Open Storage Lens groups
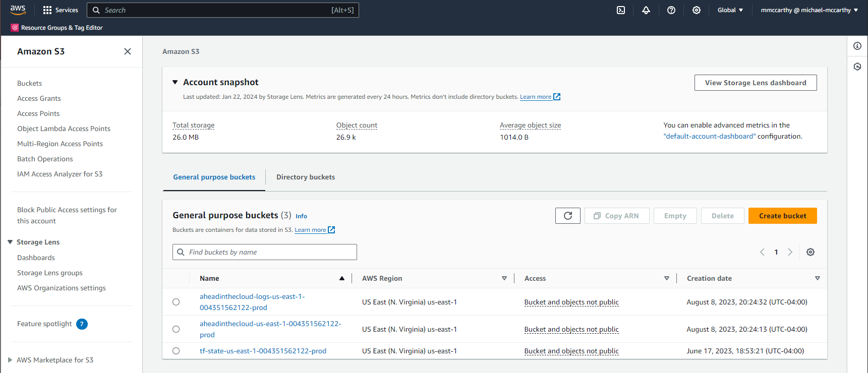 point(50,273)
